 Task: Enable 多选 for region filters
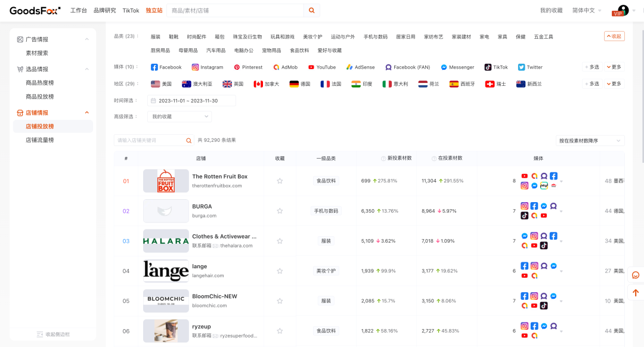(592, 84)
